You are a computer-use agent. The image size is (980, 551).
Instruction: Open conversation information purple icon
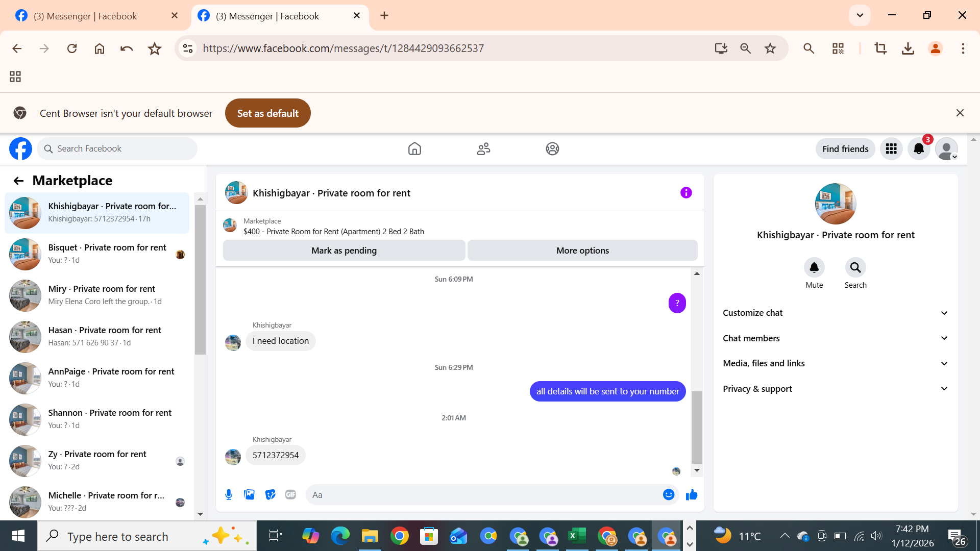[686, 192]
